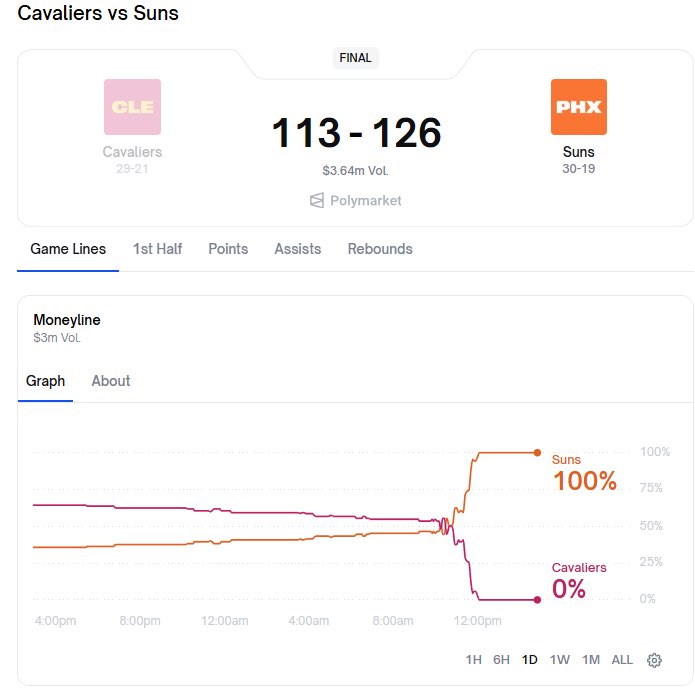
Task: Choose the 1M time range
Action: click(590, 660)
